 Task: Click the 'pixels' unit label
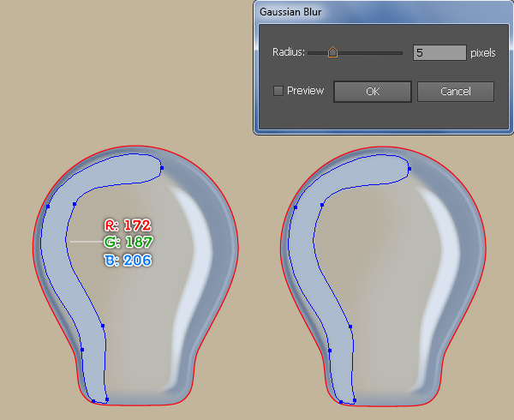pos(483,53)
